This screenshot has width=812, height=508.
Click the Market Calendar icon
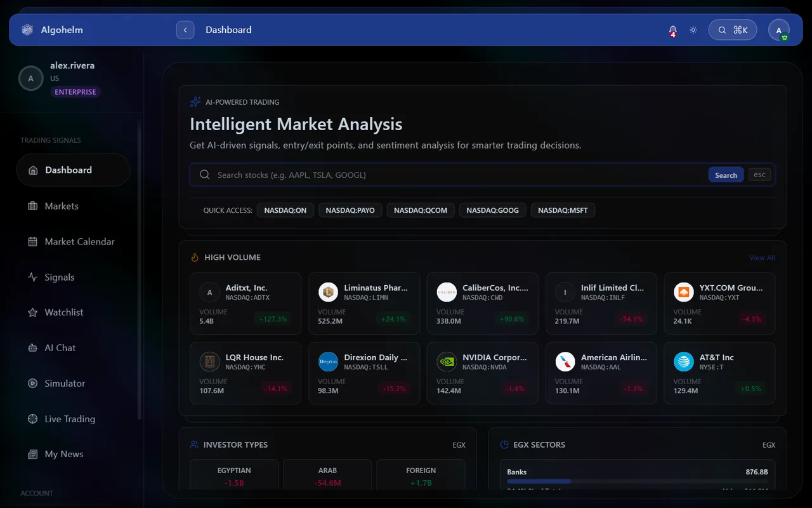pos(33,241)
